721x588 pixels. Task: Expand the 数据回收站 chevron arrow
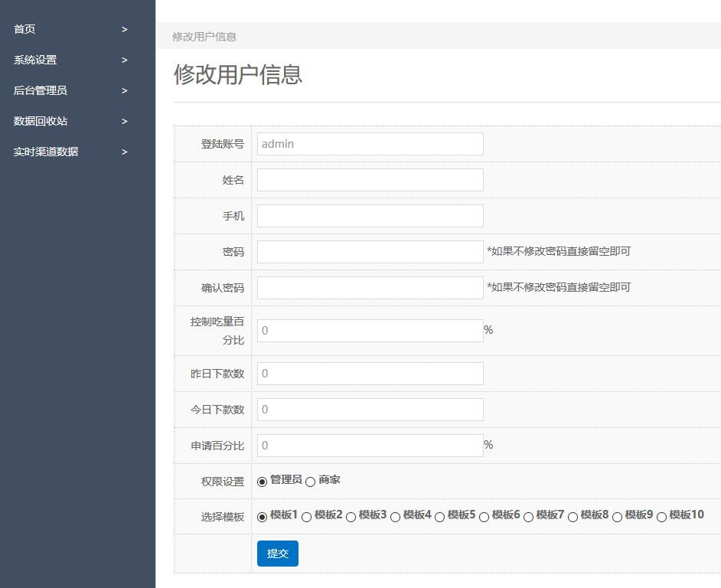click(124, 121)
